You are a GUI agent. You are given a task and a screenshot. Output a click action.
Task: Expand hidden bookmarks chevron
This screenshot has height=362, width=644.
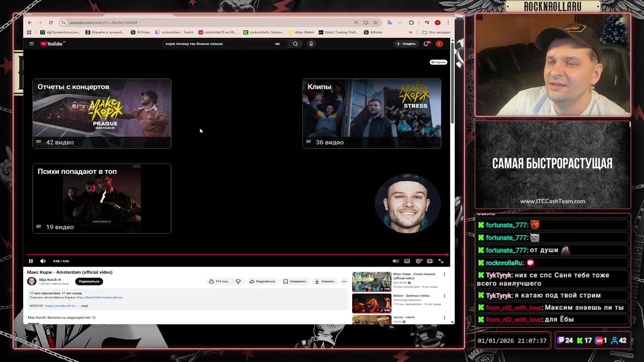pyautogui.click(x=411, y=32)
